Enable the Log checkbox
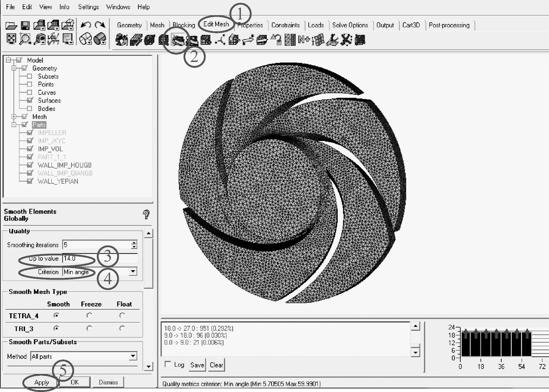The height and width of the screenshot is (392, 549). pyautogui.click(x=168, y=364)
